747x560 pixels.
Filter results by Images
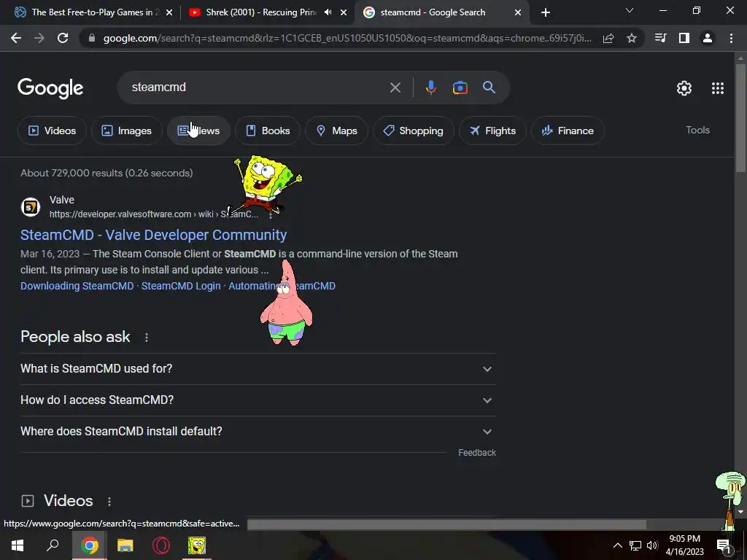click(127, 131)
